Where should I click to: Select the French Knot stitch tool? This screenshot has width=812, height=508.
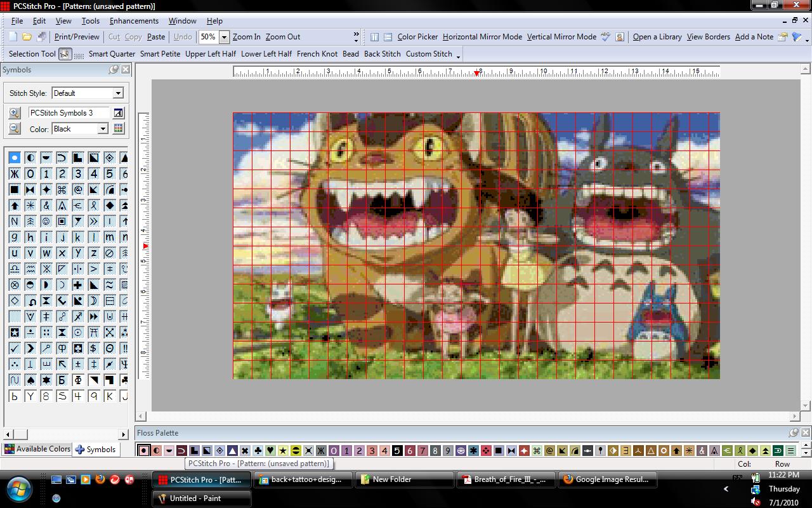(x=317, y=54)
